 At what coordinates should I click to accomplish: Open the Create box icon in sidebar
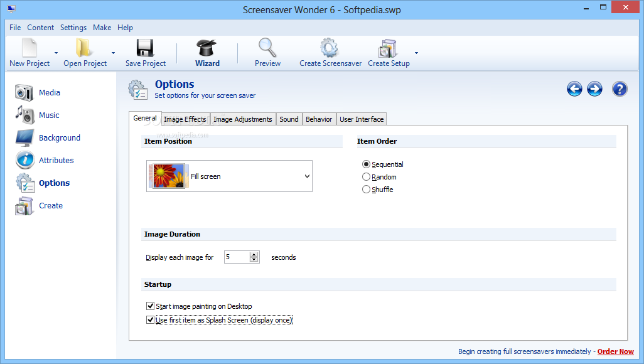[x=24, y=206]
